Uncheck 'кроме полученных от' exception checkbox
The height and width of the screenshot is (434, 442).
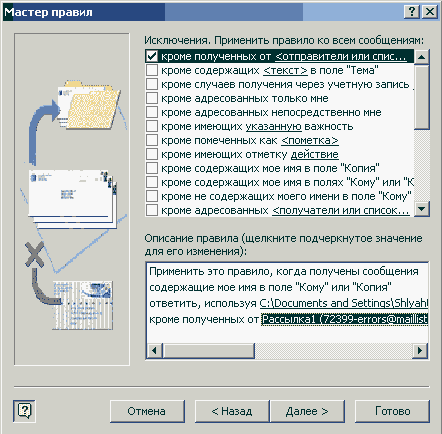[152, 56]
